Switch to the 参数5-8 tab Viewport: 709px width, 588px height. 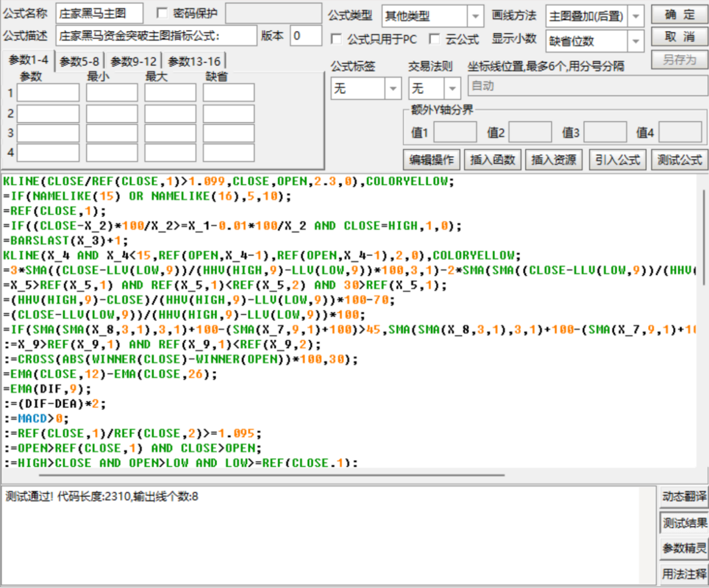79,62
